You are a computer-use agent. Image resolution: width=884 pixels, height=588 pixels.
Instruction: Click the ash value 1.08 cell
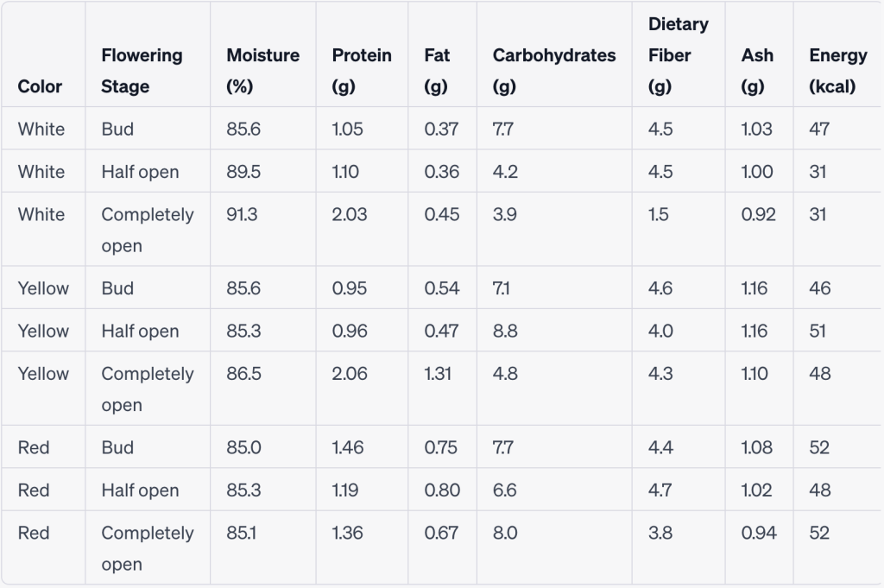coord(756,447)
